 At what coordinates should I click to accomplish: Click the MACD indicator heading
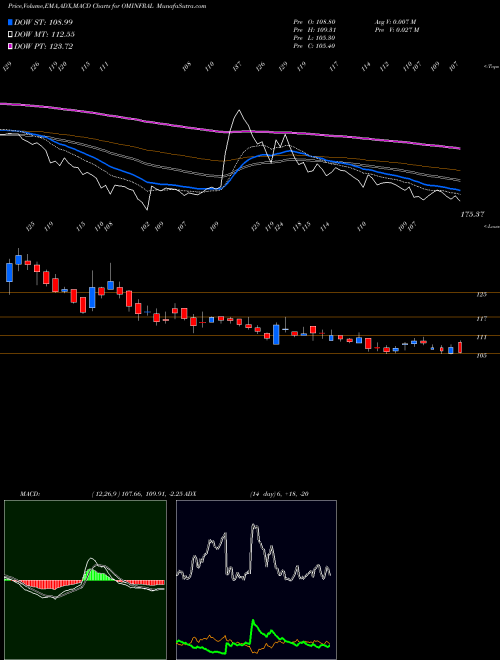(30, 494)
